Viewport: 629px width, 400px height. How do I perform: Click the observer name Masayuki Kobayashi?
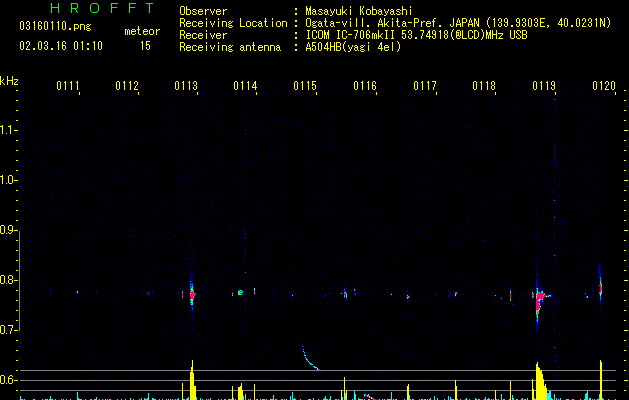(x=359, y=11)
